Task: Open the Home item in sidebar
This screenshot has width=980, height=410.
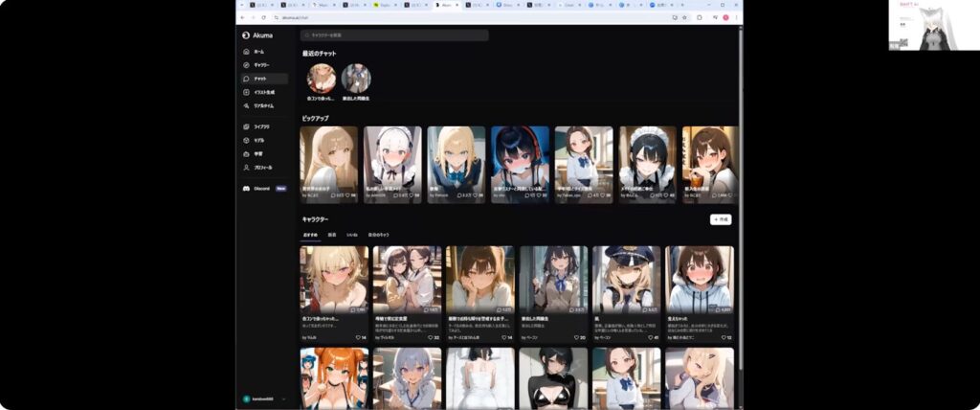Action: 255,51
